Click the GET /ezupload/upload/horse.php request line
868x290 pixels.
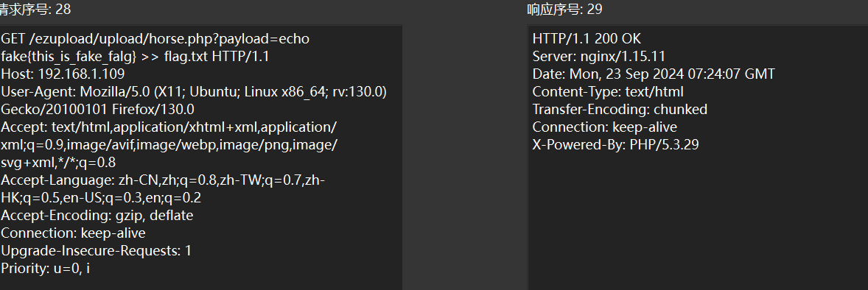pos(155,39)
